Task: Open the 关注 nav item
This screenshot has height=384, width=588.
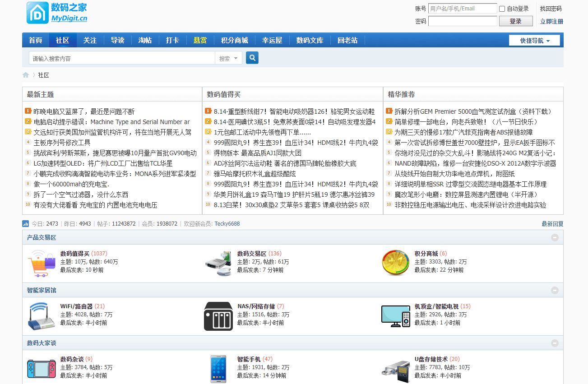Action: click(90, 40)
